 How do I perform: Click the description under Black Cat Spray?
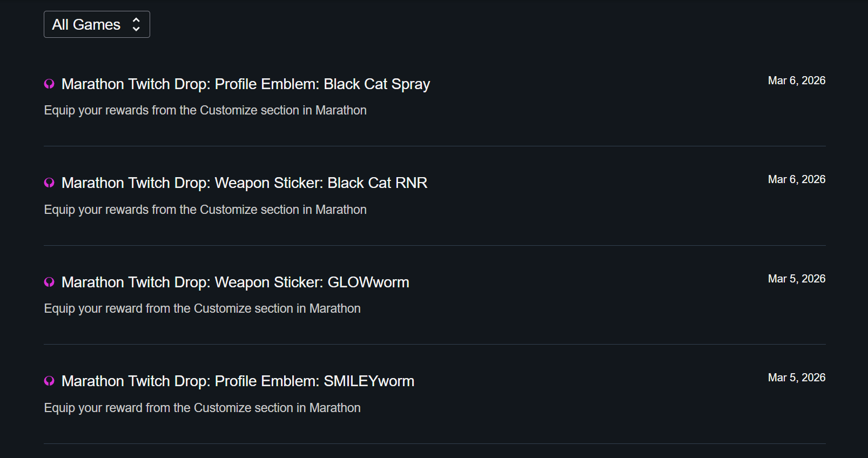click(205, 110)
